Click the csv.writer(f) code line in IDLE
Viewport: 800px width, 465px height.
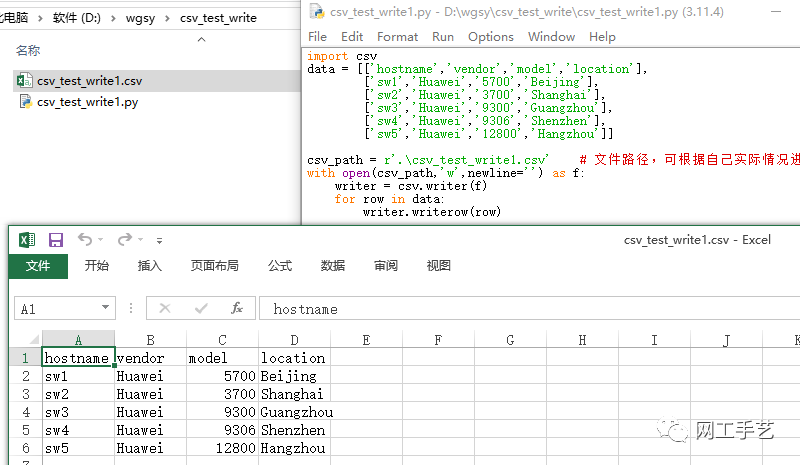411,186
